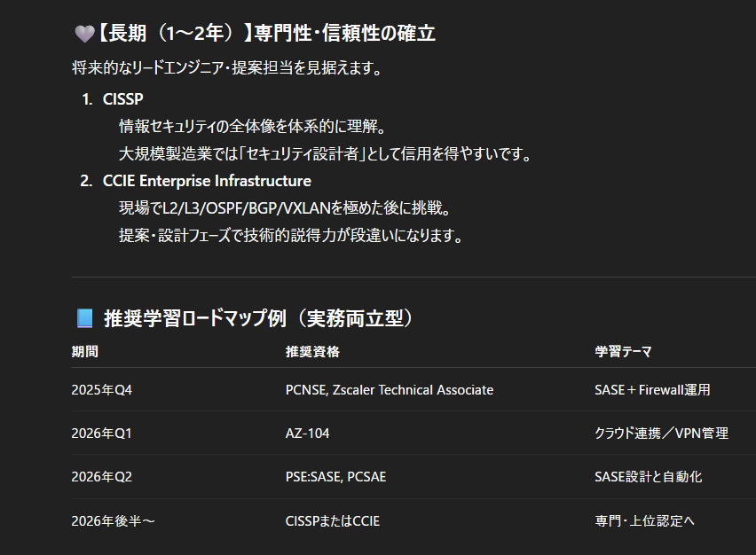Click the クラウド連携／VPN管理 cell
This screenshot has width=756, height=555.
click(x=661, y=434)
